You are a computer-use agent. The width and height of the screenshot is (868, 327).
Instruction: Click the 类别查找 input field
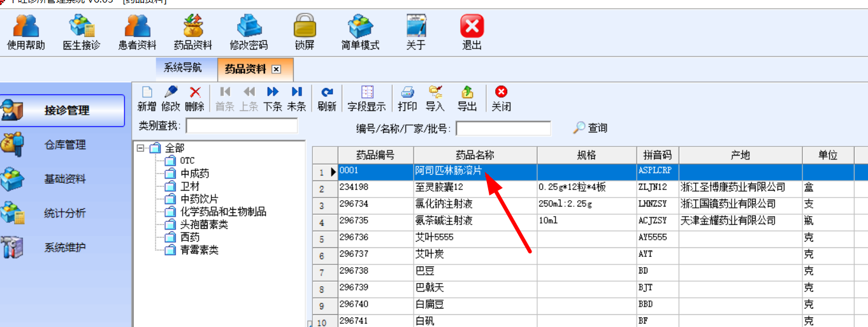242,126
